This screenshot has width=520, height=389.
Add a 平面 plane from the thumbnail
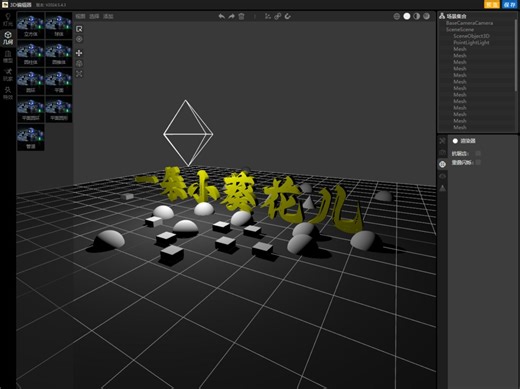click(x=59, y=81)
